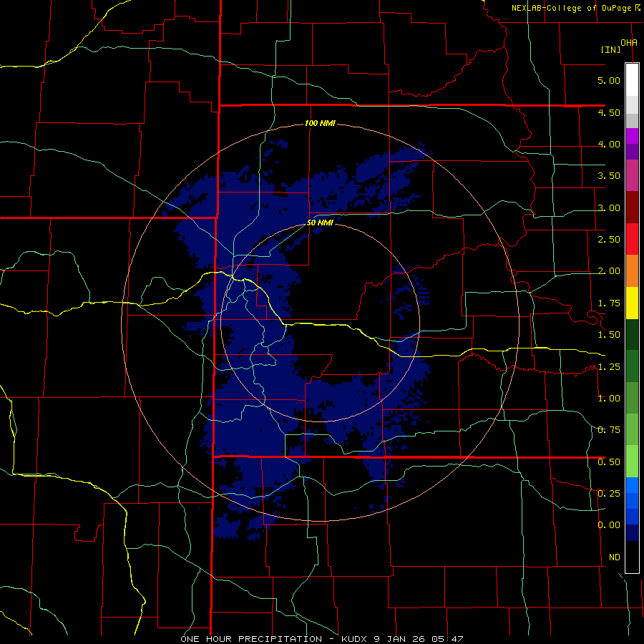Pick the bright violet legend swatch

pos(632,136)
